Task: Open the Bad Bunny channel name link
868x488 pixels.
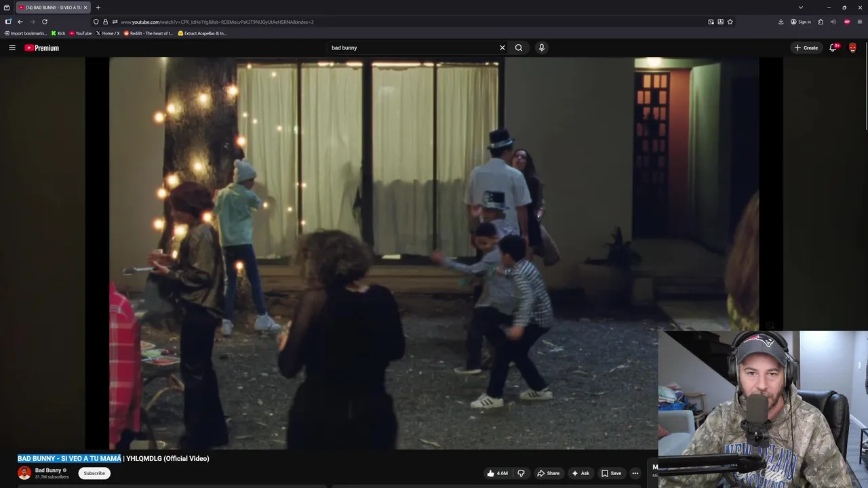Action: (48, 470)
